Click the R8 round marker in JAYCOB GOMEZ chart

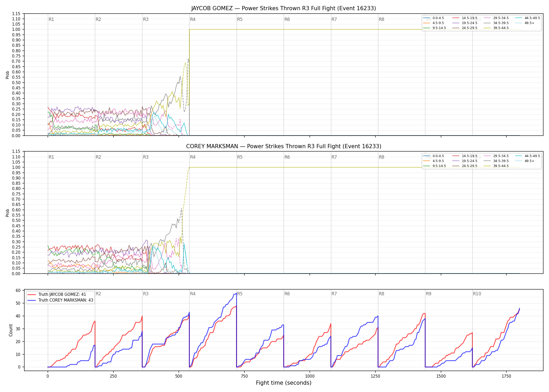pyautogui.click(x=381, y=19)
